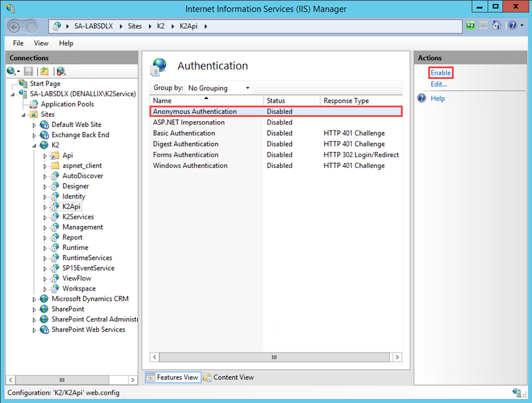Image resolution: width=532 pixels, height=403 pixels.
Task: Select K2Services in the tree
Action: pos(78,217)
